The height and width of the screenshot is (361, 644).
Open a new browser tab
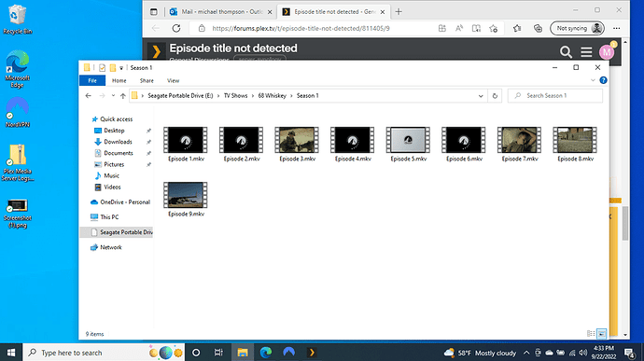tap(399, 12)
